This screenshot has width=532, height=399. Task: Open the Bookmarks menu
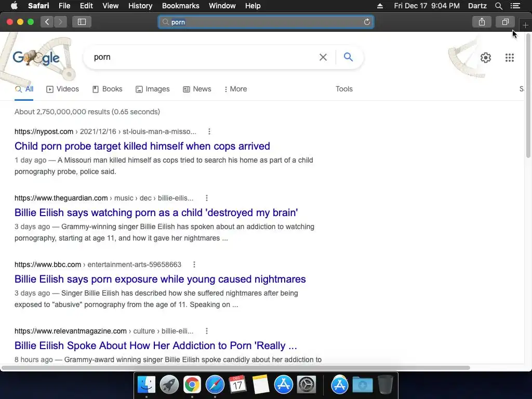[x=180, y=6]
